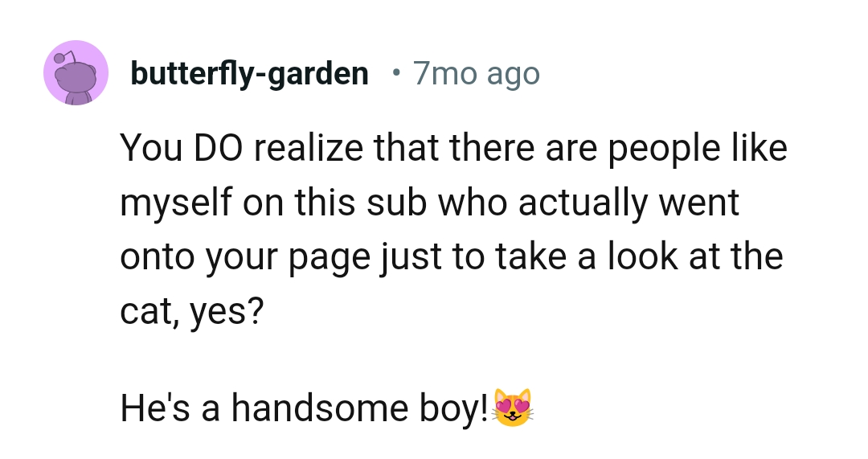Viewport: 868px width, 459px height.
Task: Click the heart-eyes cat emoji
Action: [x=514, y=408]
